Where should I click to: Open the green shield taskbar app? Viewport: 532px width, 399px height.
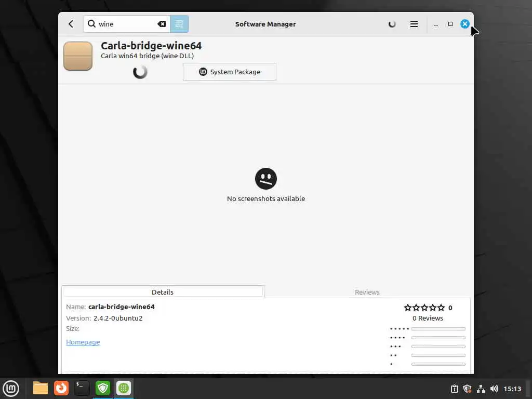click(103, 388)
